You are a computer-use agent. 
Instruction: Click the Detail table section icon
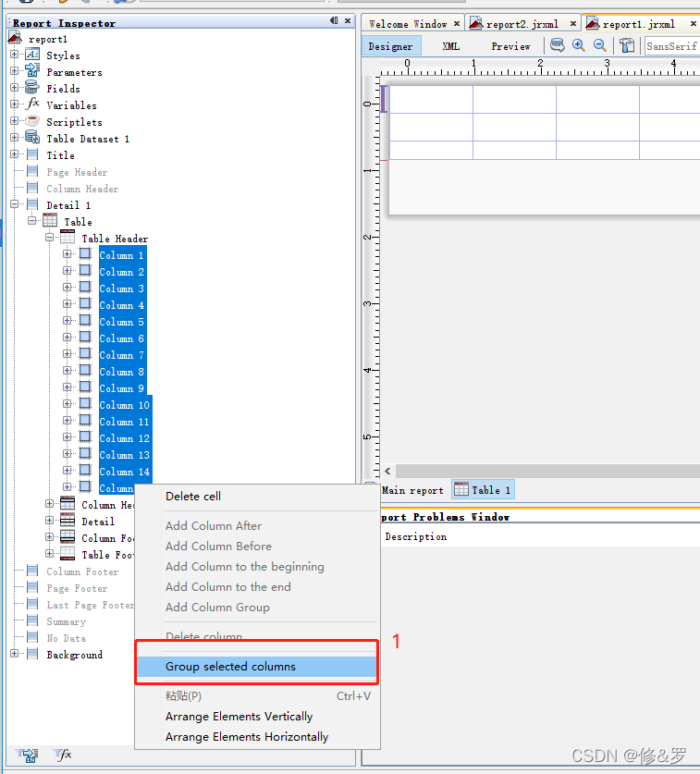coord(68,521)
